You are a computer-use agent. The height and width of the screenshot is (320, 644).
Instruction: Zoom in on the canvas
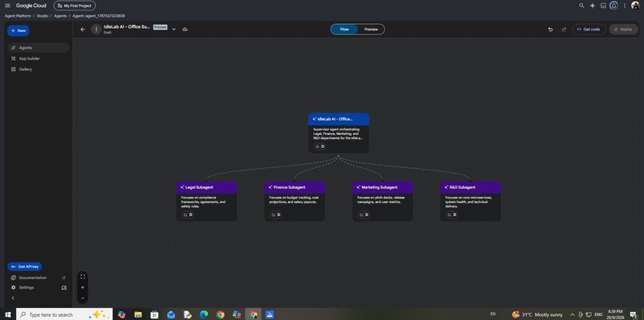[82, 287]
